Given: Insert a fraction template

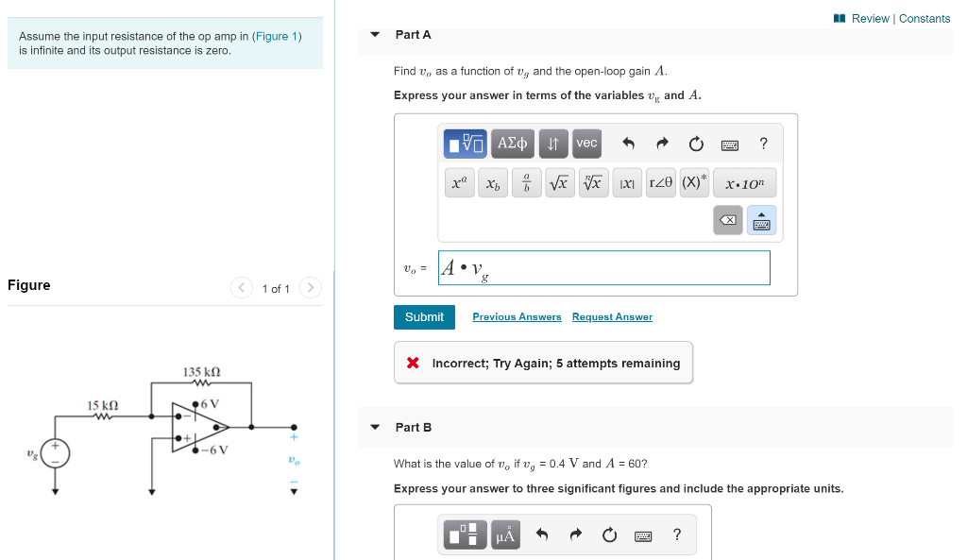Looking at the screenshot, I should coord(526,182).
